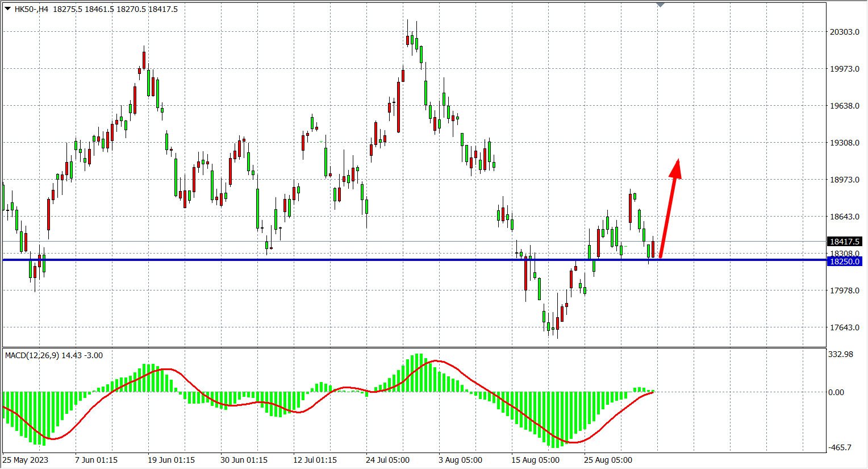
Task: Click the HK50-,H4 symbol title text
Action: pos(31,9)
